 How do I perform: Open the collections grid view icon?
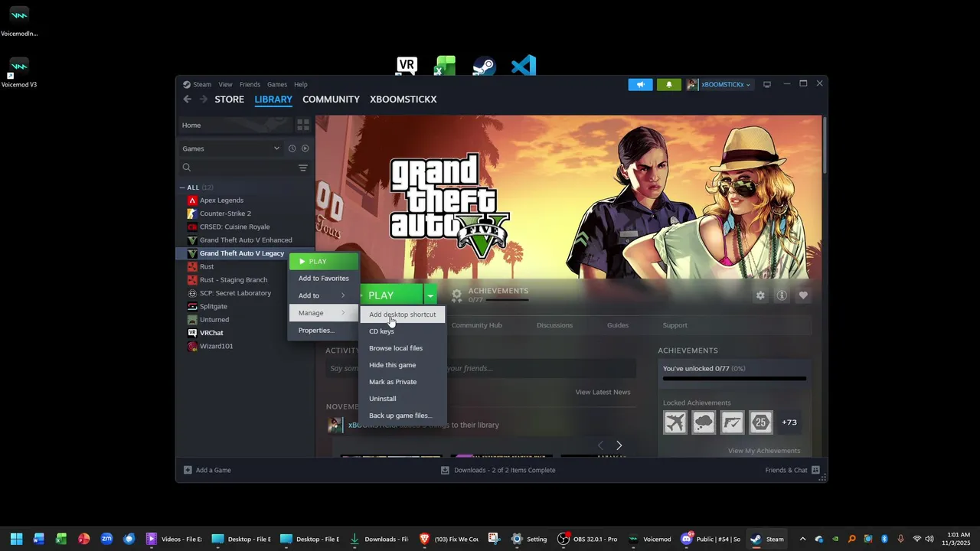(303, 125)
